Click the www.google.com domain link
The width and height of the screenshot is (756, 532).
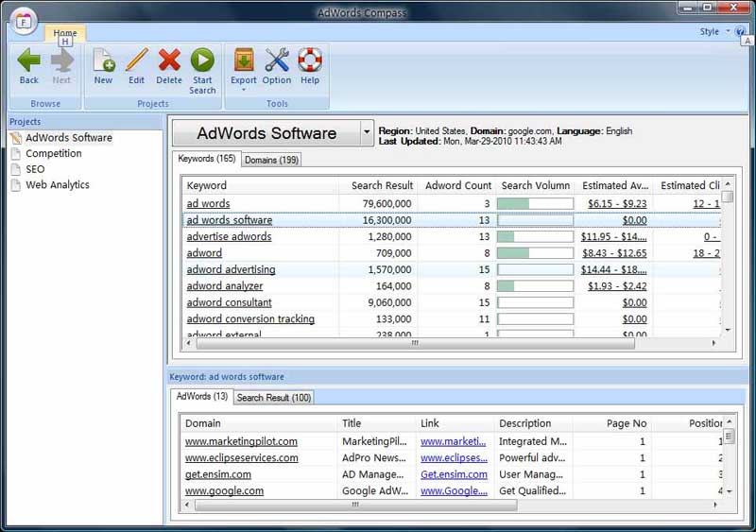point(224,490)
